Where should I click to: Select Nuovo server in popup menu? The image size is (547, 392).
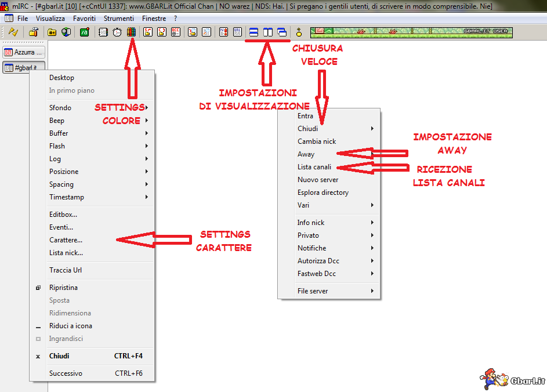coord(329,180)
